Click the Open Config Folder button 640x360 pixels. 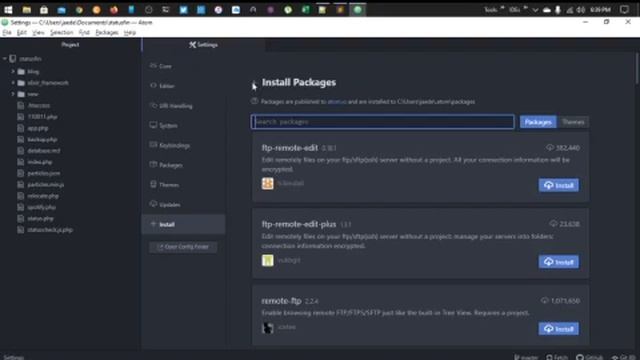pos(183,247)
